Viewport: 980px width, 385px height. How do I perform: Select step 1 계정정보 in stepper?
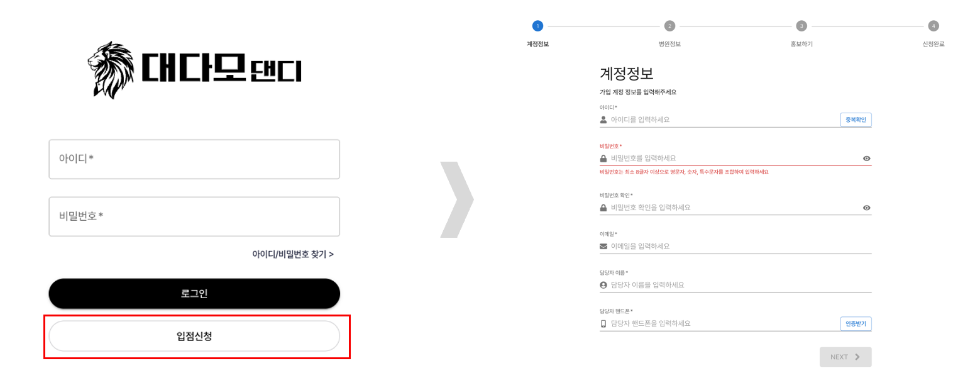(x=537, y=26)
